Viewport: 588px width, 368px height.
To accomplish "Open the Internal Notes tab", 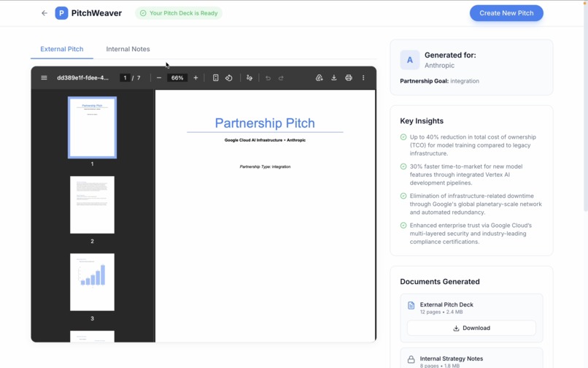I will 128,49.
